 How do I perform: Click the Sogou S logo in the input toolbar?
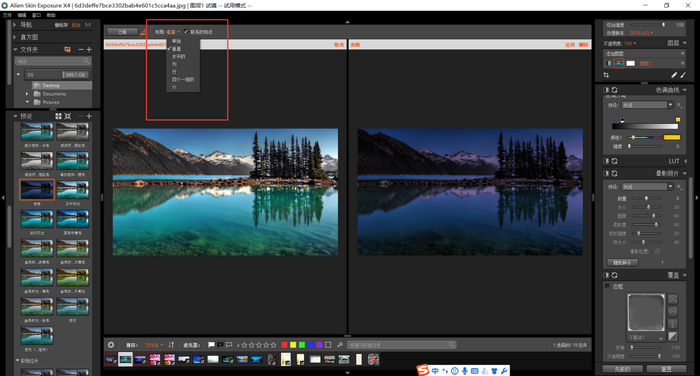423,370
